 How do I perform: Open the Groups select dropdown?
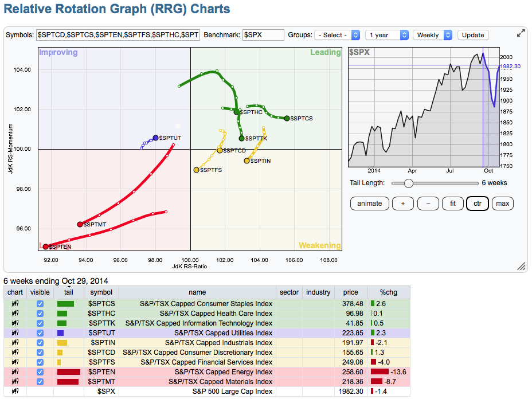(338, 35)
